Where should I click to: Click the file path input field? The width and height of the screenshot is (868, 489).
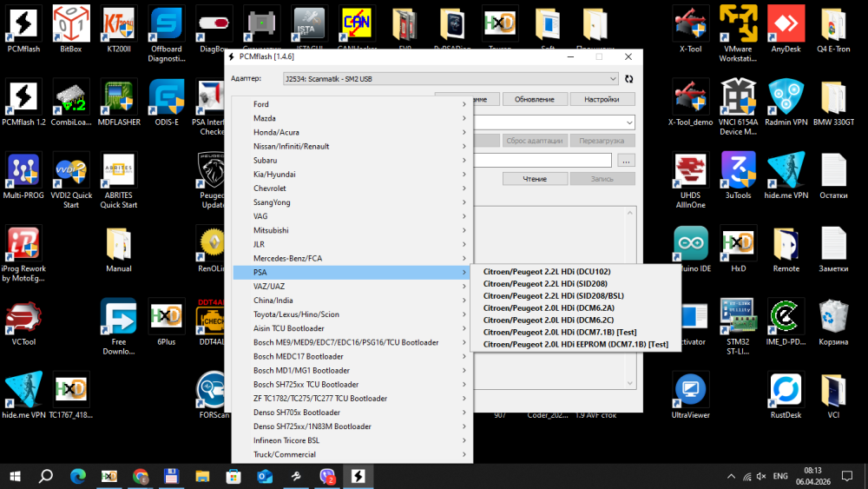[x=542, y=161]
